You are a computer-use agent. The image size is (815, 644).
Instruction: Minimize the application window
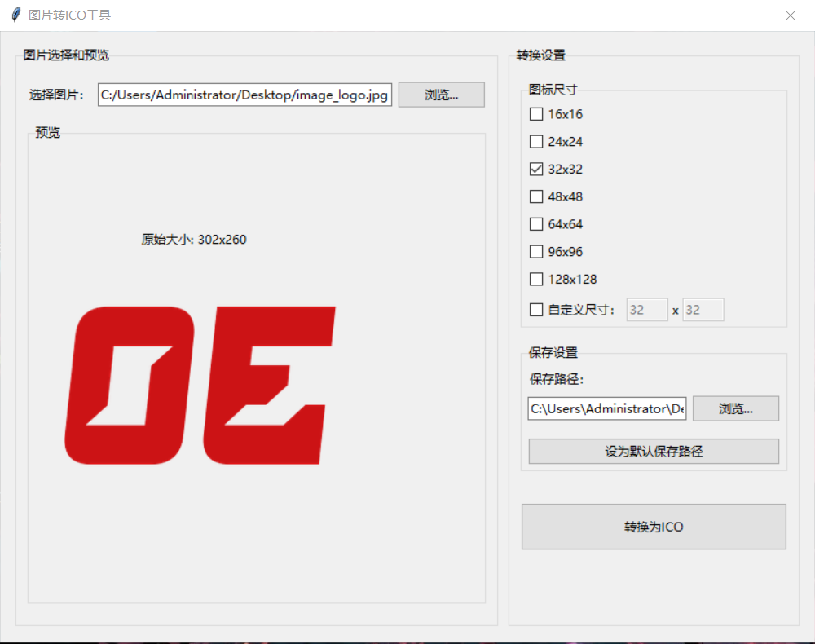[695, 15]
